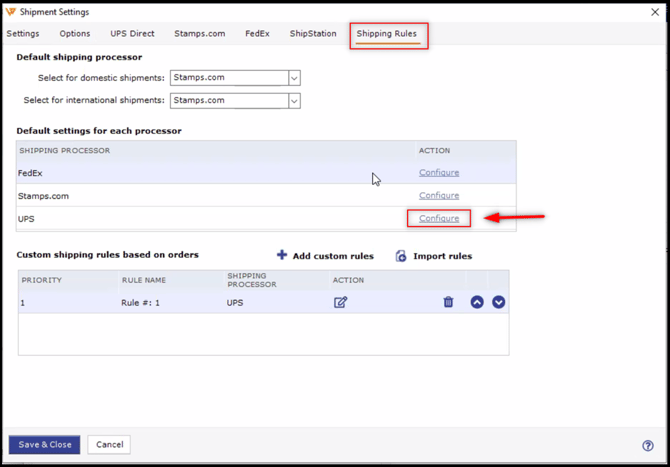This screenshot has width=670, height=467.
Task: Delete Rule #: 1 with trash icon
Action: pos(448,302)
